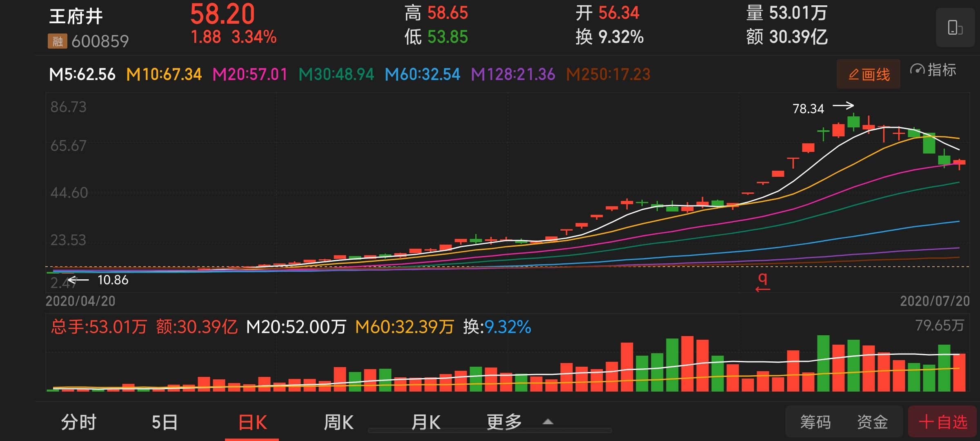This screenshot has width=980, height=441.
Task: Tap the M250:17.23 moving average label
Action: 608,74
